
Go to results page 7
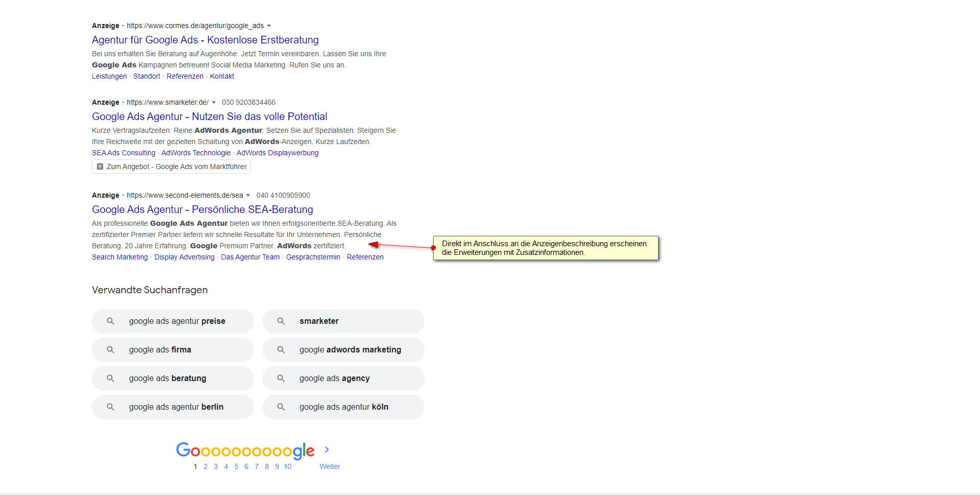click(x=257, y=466)
